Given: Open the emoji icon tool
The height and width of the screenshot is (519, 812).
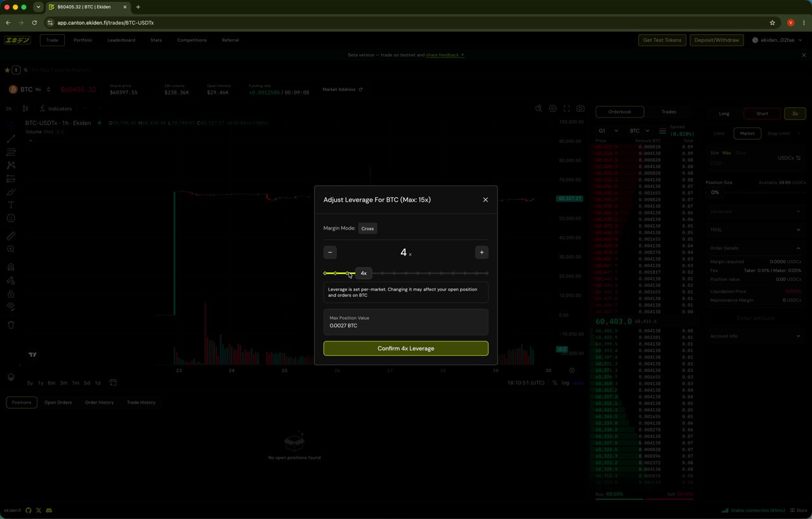Looking at the screenshot, I should (x=11, y=218).
